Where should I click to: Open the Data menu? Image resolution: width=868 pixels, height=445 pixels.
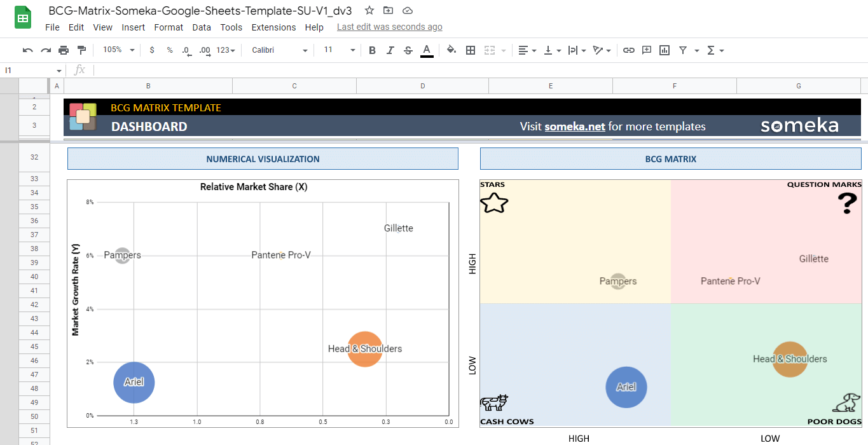pos(202,27)
